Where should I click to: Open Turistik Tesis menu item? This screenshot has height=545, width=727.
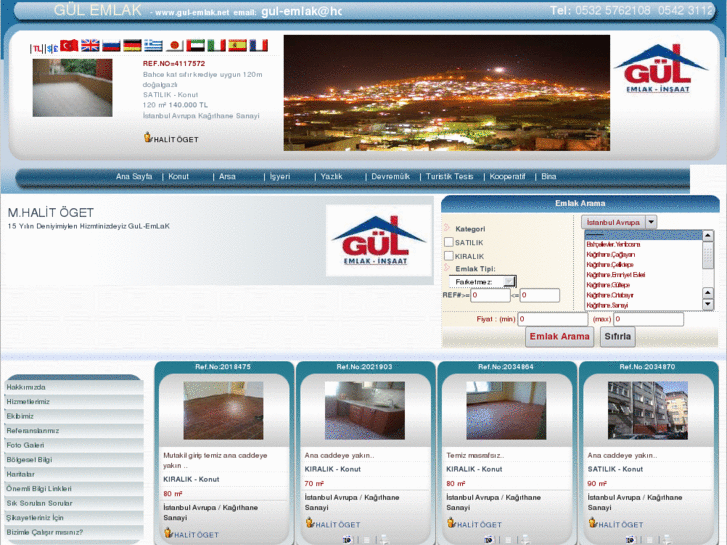pyautogui.click(x=449, y=177)
